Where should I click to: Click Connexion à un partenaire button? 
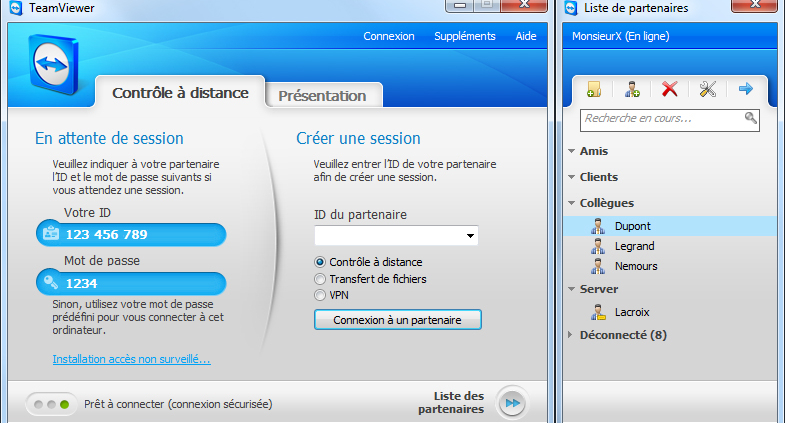[398, 320]
